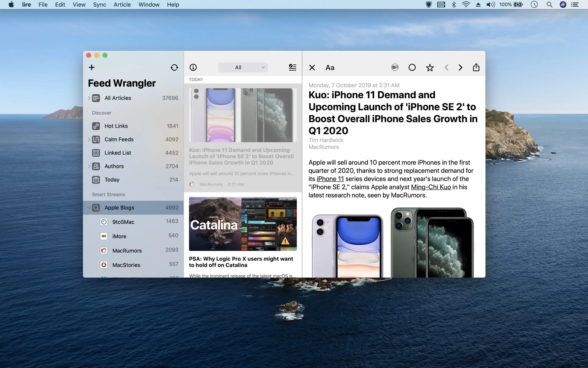This screenshot has height=368, width=588.
Task: Open the Sync menu in menu bar
Action: coord(99,5)
